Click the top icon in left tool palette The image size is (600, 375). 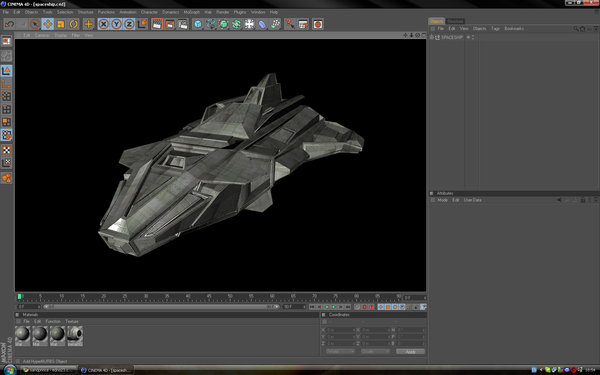(6, 41)
